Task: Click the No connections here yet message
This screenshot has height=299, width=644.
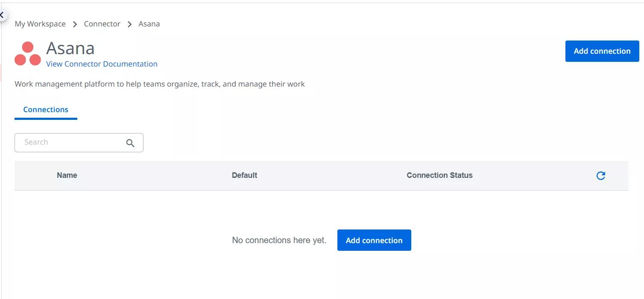Action: (x=279, y=240)
